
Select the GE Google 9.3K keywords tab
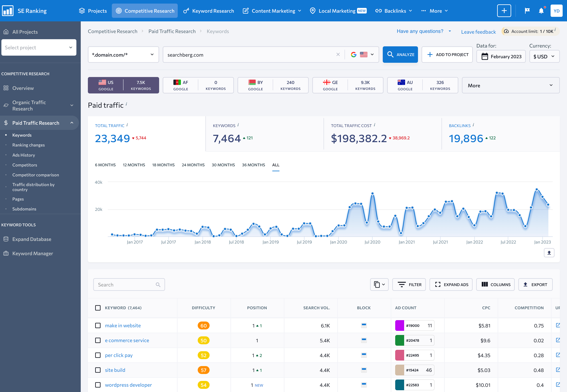[348, 85]
